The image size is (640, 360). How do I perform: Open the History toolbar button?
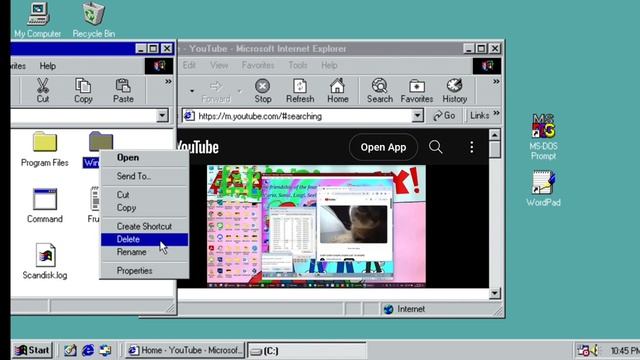455,91
